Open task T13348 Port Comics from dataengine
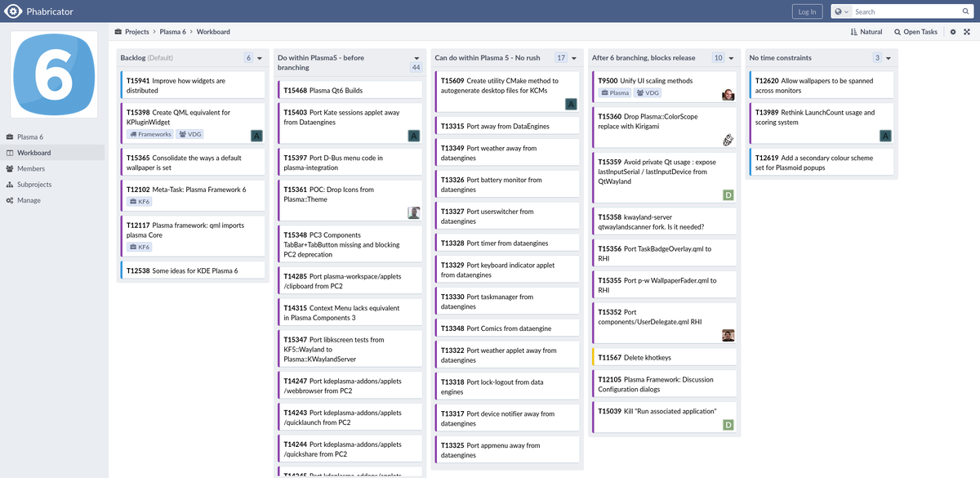 [x=508, y=328]
